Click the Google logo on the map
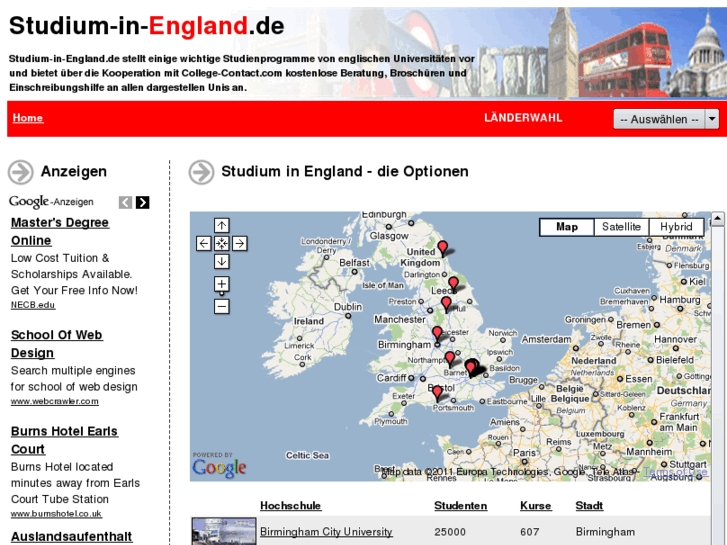 pyautogui.click(x=219, y=468)
